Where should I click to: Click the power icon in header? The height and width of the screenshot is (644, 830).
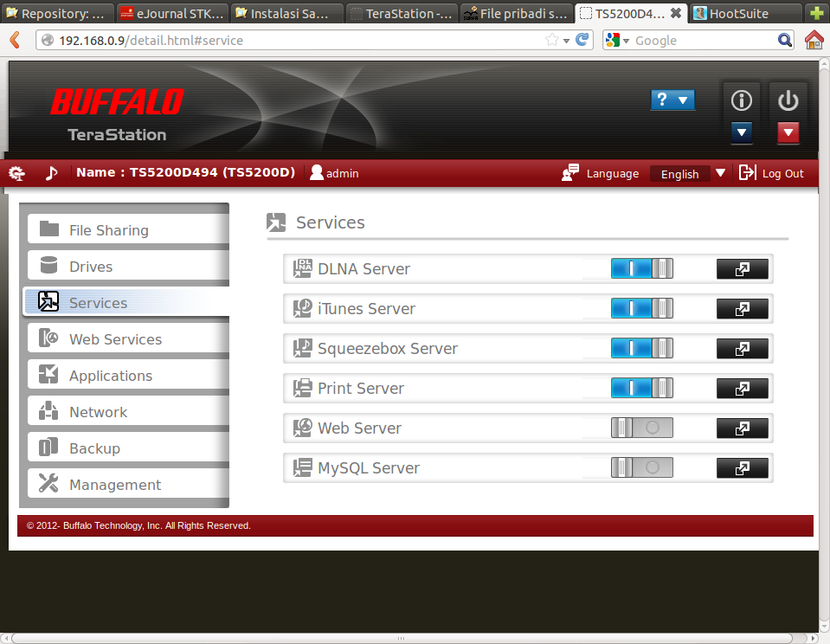[788, 100]
